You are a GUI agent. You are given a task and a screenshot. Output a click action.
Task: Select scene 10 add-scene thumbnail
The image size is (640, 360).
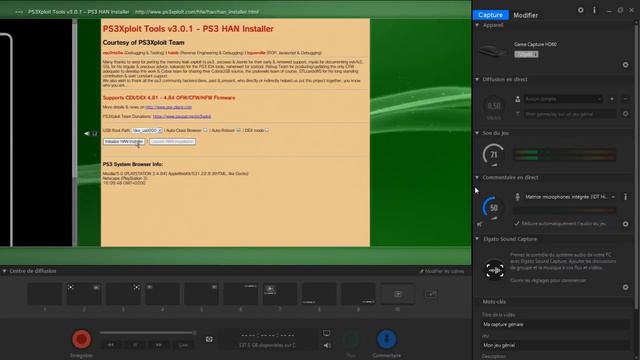point(398,294)
